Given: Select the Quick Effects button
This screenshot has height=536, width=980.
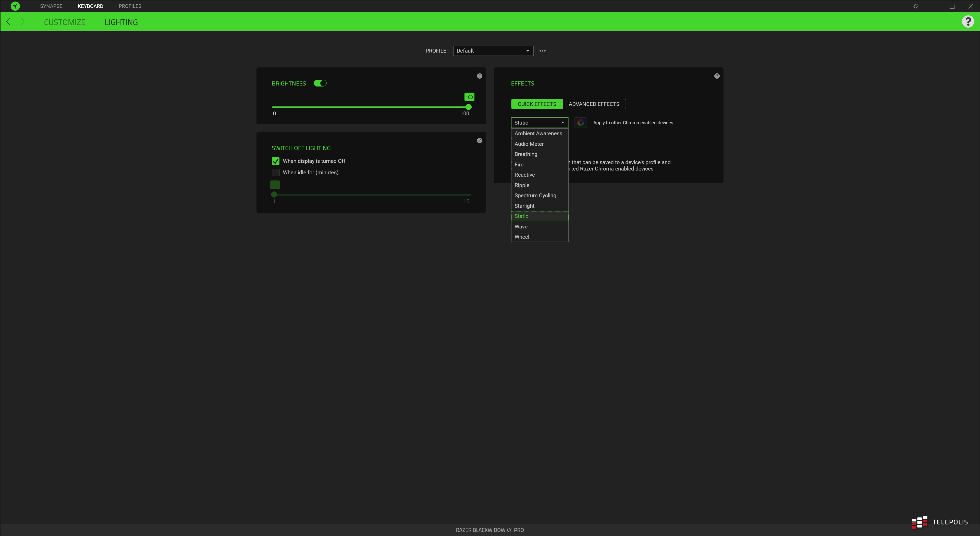Looking at the screenshot, I should 537,104.
